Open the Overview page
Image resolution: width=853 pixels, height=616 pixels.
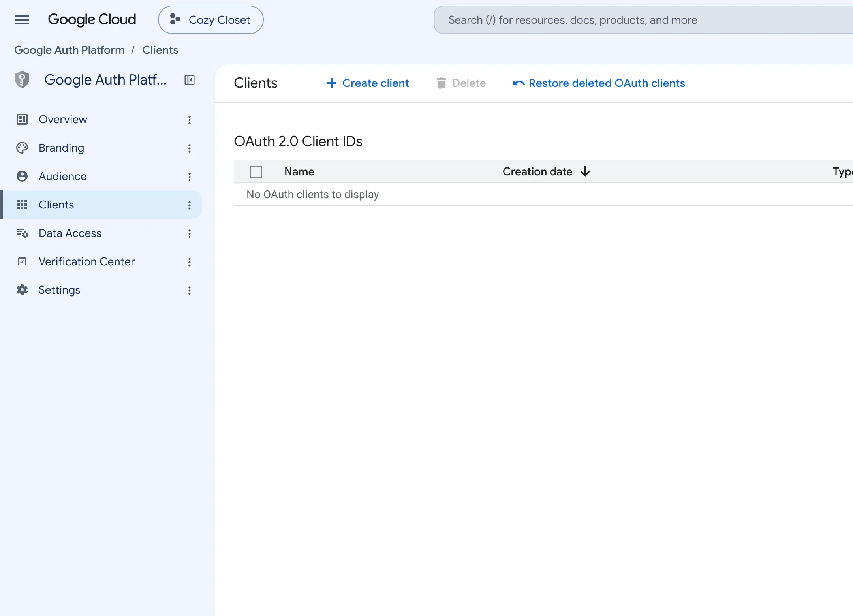click(x=63, y=119)
